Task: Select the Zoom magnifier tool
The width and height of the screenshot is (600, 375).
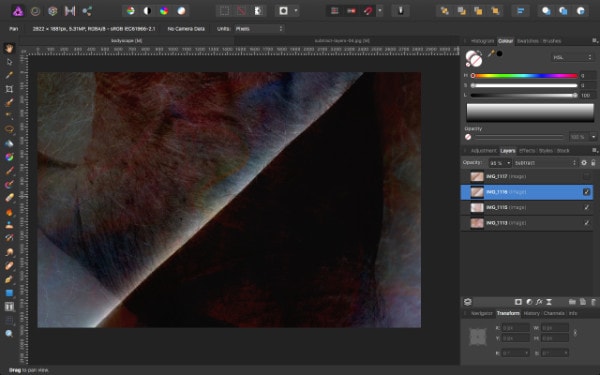Action: pyautogui.click(x=9, y=334)
